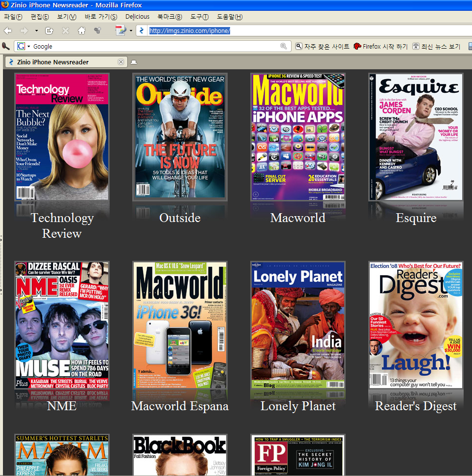Open the NME magazine cover
Image resolution: width=472 pixels, height=476 pixels.
click(62, 325)
